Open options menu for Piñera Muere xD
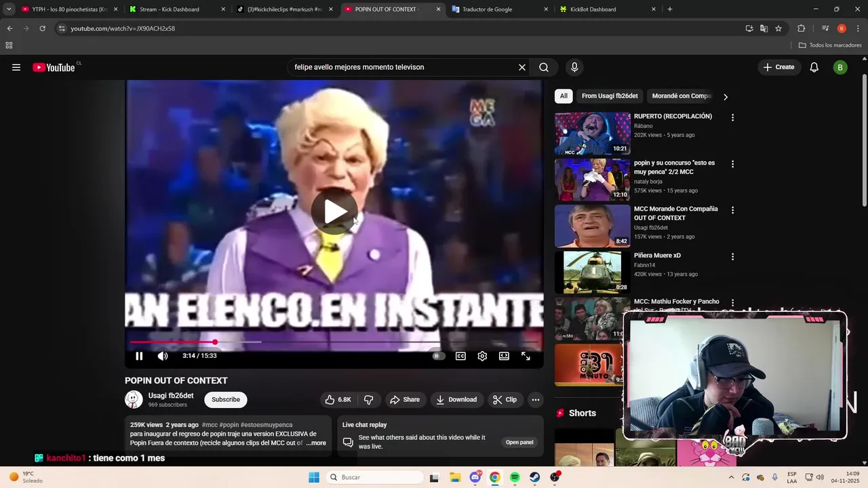Image resolution: width=868 pixels, height=488 pixels. point(732,257)
